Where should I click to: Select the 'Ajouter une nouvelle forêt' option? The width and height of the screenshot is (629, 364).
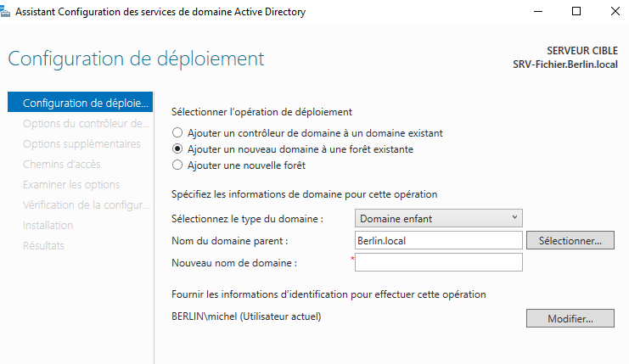pyautogui.click(x=177, y=165)
